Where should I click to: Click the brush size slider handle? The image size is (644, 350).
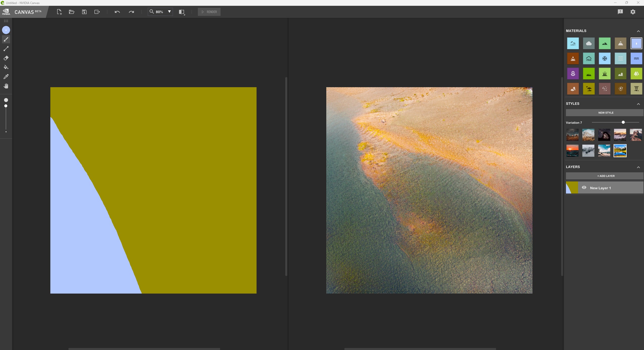(x=6, y=106)
